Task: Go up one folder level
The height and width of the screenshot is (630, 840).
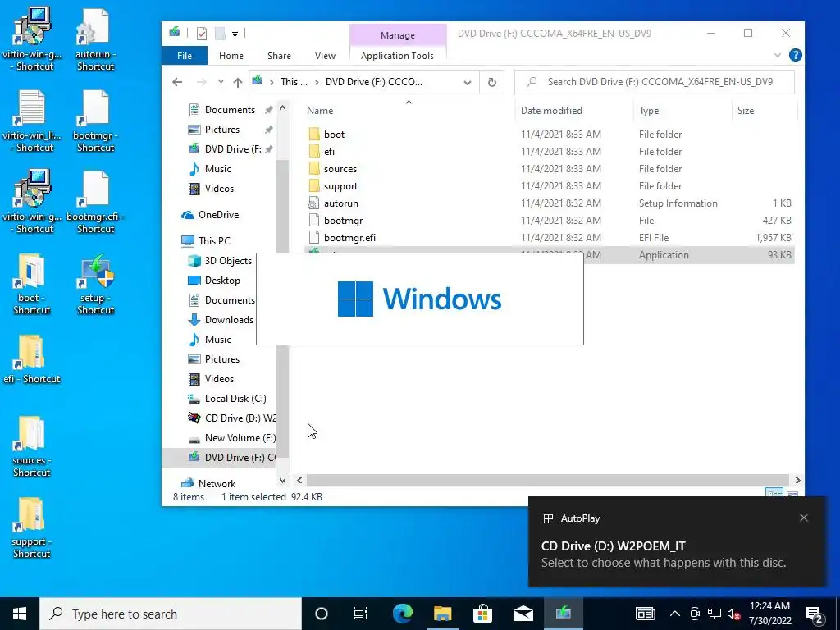Action: coord(238,82)
